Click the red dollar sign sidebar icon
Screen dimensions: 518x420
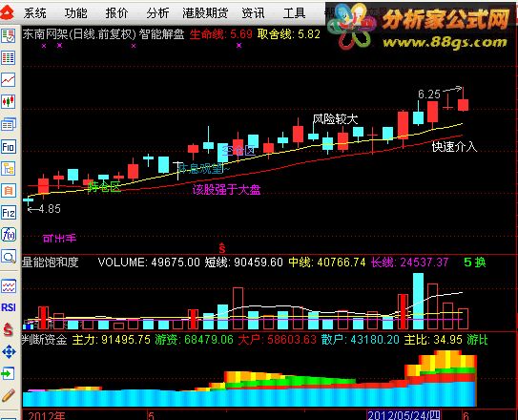click(8, 329)
